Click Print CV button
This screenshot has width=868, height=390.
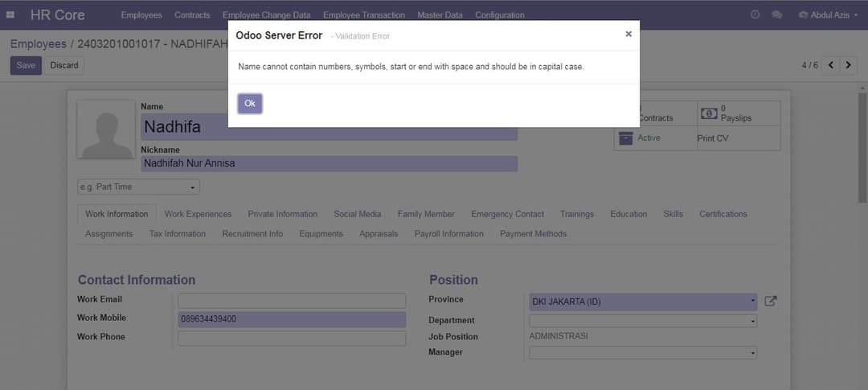coord(713,138)
